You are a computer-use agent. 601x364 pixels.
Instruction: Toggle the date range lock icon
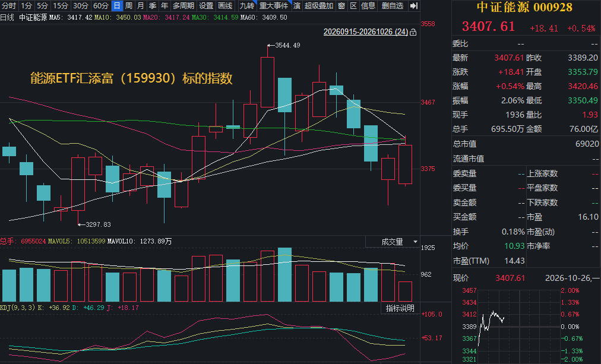(413, 32)
